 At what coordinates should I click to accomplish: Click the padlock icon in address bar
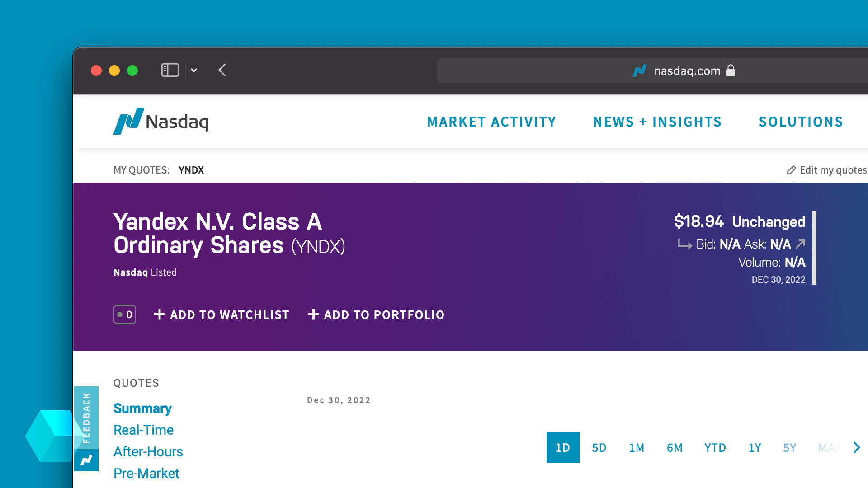click(731, 70)
